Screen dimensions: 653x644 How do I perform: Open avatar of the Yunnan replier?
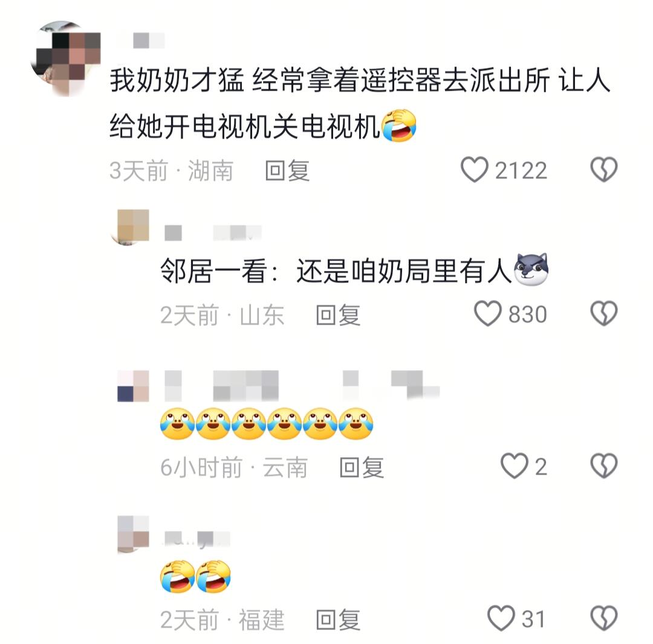pyautogui.click(x=133, y=386)
